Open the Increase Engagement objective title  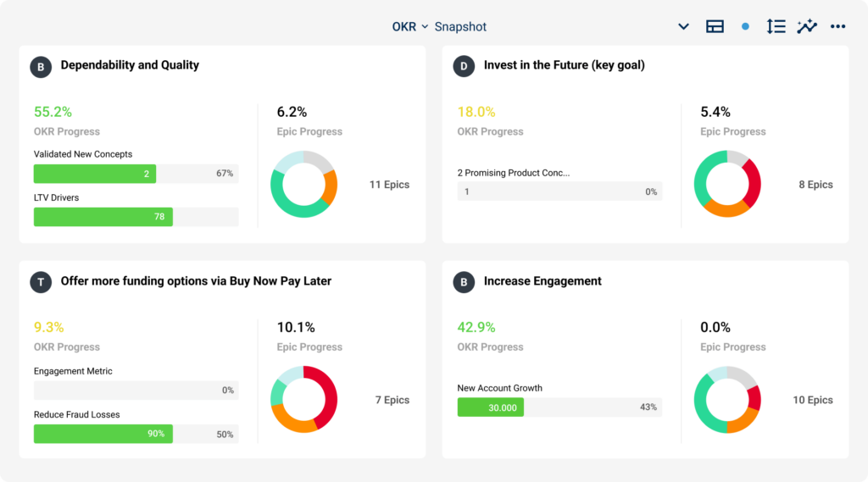pyautogui.click(x=542, y=281)
